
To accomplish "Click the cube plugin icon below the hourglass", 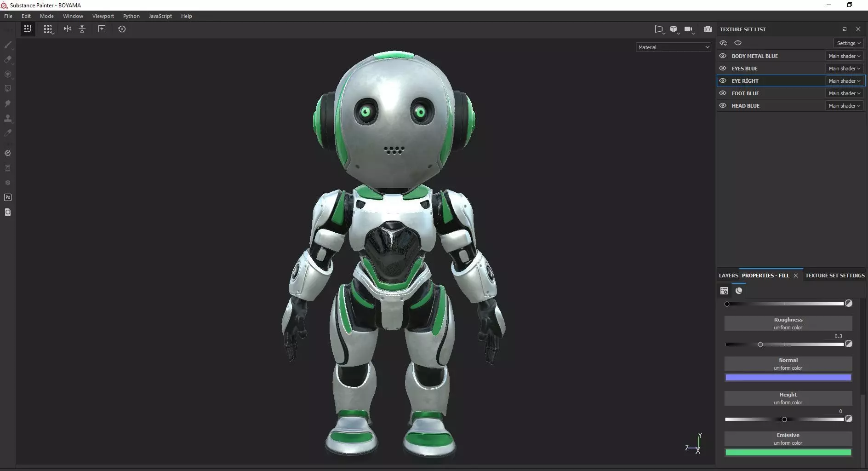I will tap(8, 183).
